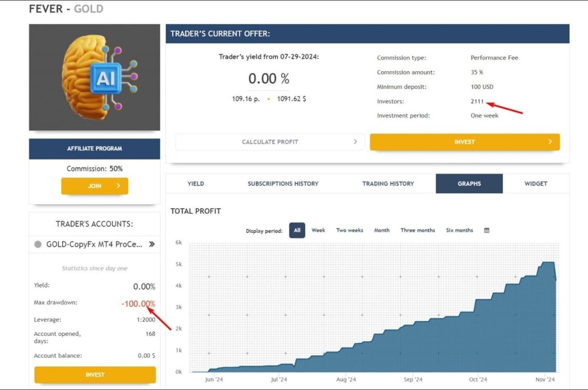The image size is (588, 390).
Task: Click the account opened days value 168
Action: (150, 334)
